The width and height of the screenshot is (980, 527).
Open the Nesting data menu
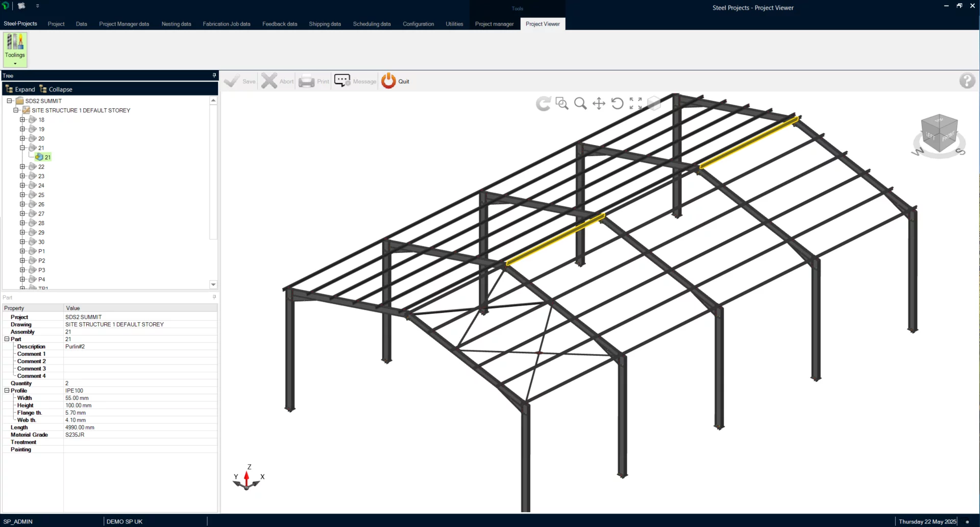point(176,24)
